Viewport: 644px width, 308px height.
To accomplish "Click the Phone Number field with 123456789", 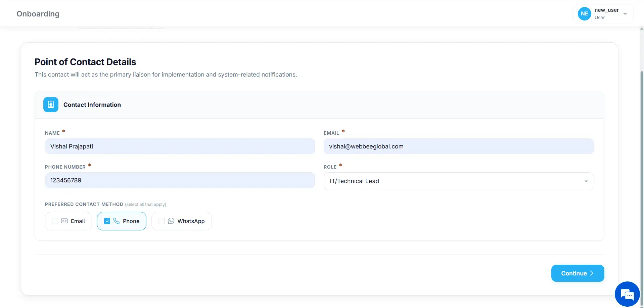I will tap(180, 180).
